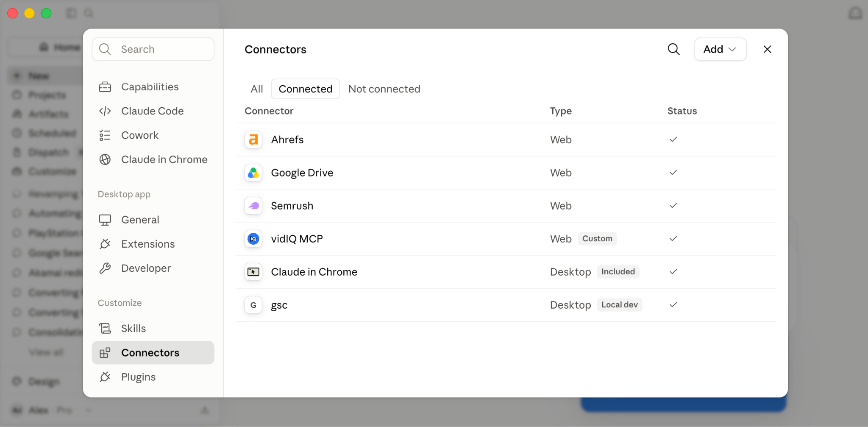
Task: Open the Cowork settings section
Action: pyautogui.click(x=153, y=135)
